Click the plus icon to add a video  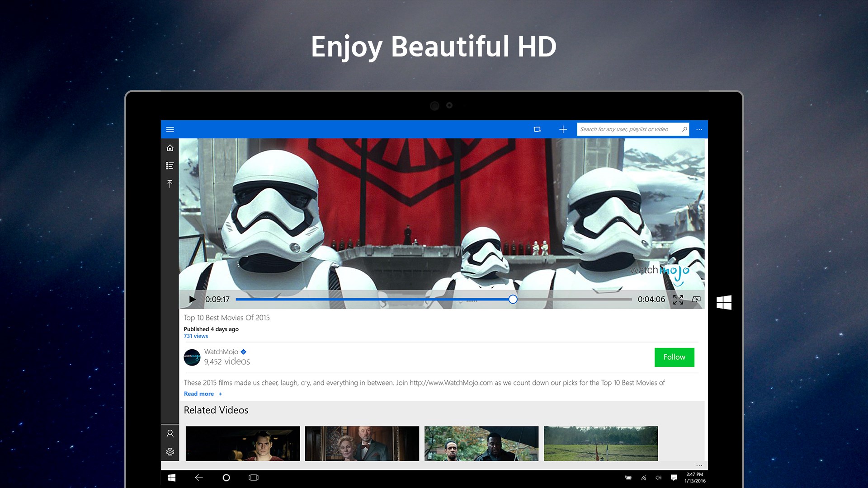click(563, 129)
